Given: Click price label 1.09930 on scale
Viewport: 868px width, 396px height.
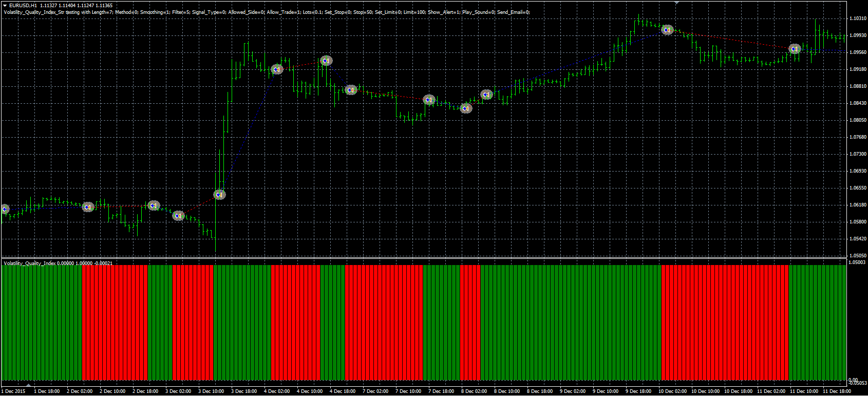Looking at the screenshot, I should (x=858, y=35).
